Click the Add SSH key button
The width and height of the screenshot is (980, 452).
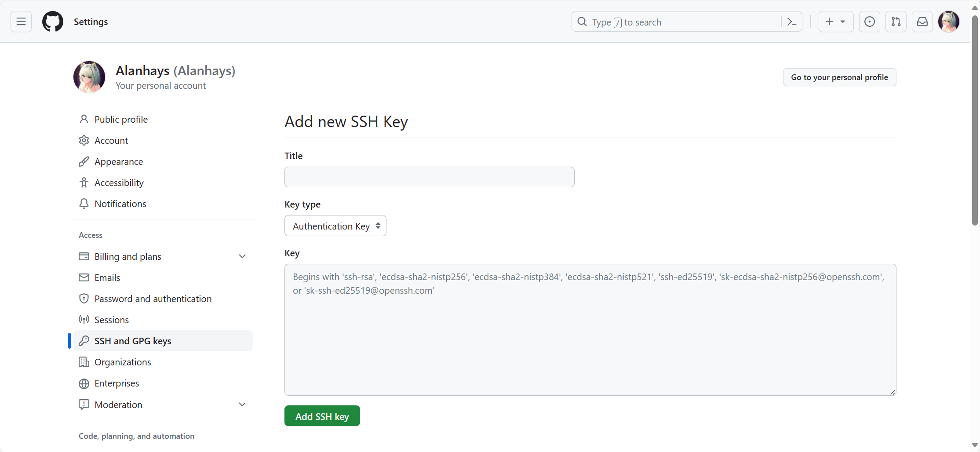(x=322, y=416)
